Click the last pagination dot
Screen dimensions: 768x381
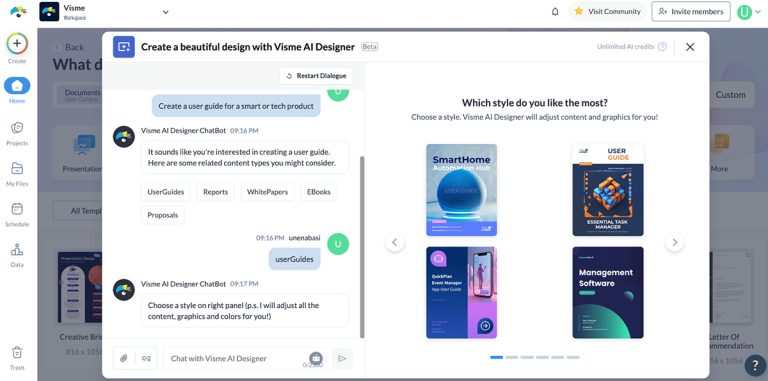(573, 357)
